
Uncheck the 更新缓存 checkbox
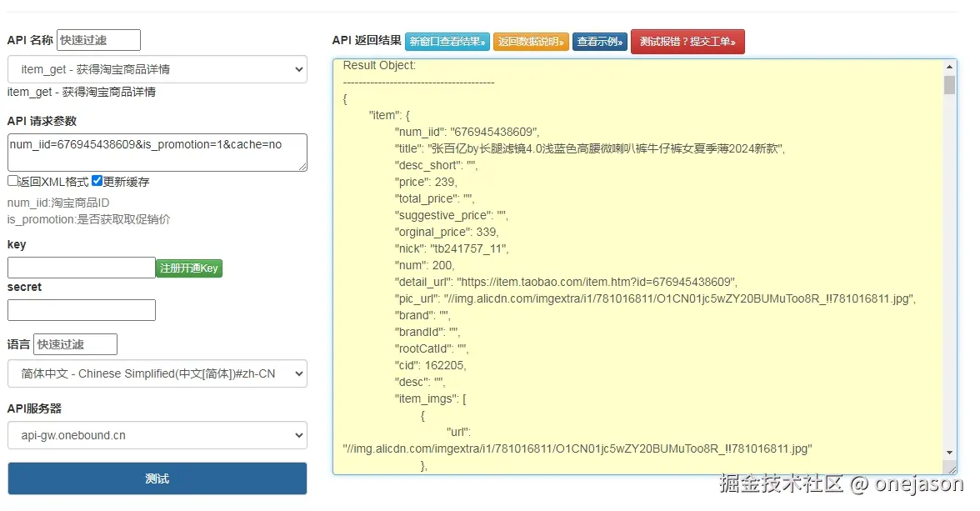click(x=97, y=181)
